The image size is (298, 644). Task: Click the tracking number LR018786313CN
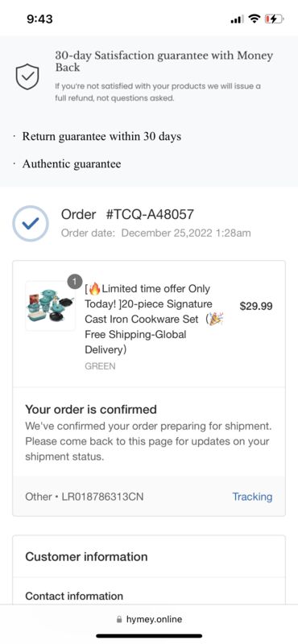(x=102, y=497)
